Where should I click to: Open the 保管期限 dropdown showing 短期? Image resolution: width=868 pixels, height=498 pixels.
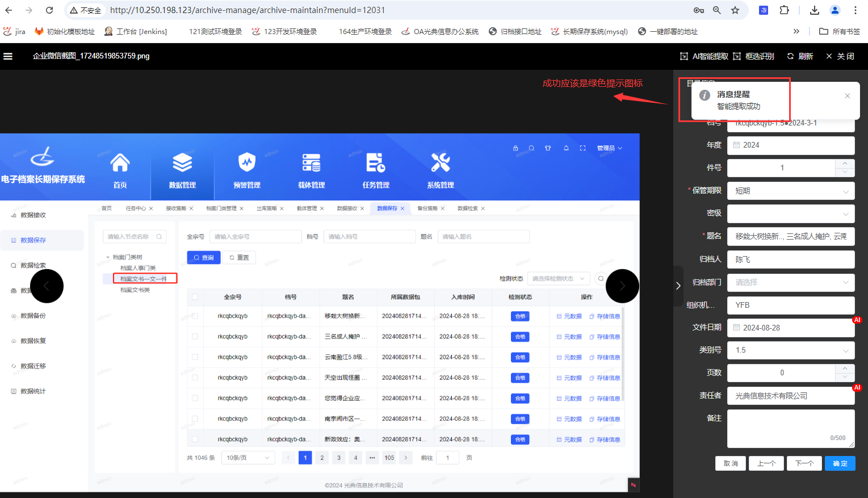791,191
